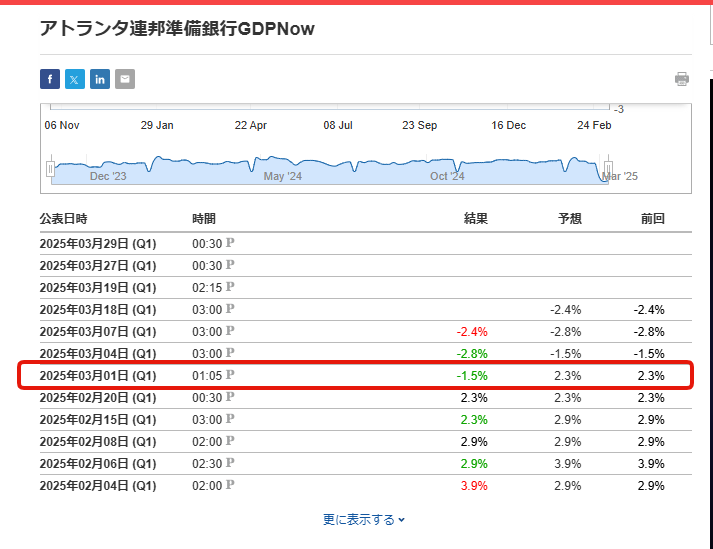Click preliminary P icon in 2025年03月18日 row
This screenshot has height=549, width=713.
pyautogui.click(x=230, y=308)
